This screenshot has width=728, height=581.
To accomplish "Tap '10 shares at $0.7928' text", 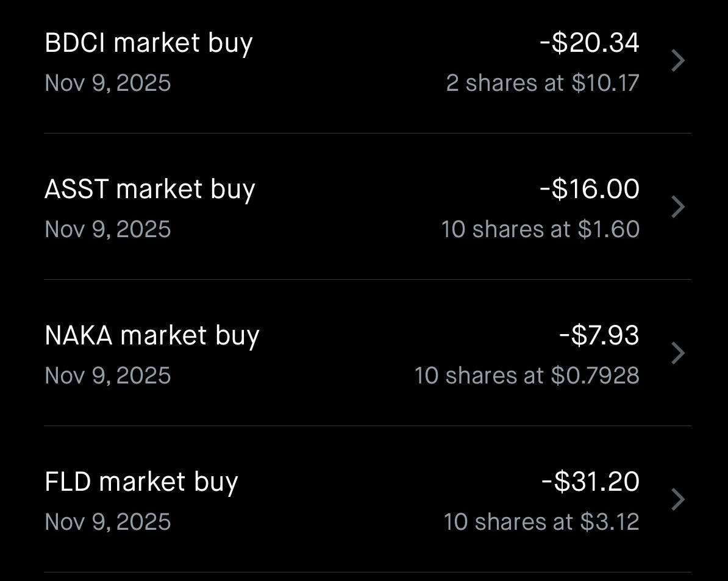I will pyautogui.click(x=527, y=376).
